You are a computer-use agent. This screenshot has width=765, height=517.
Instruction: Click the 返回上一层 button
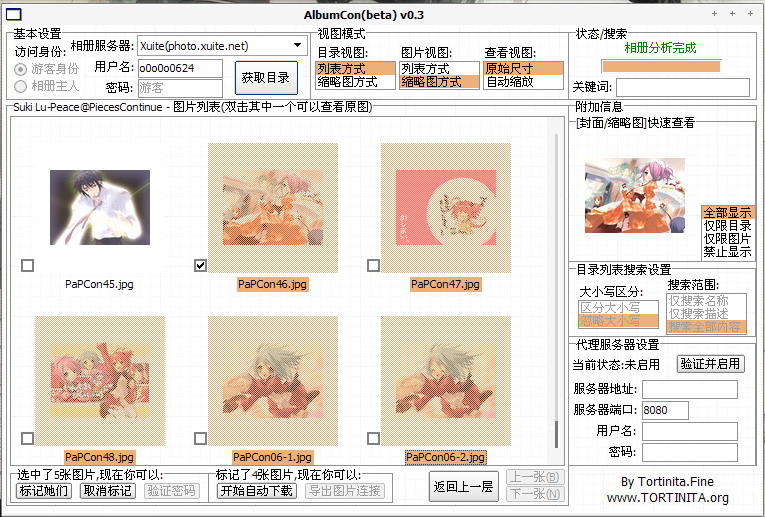[463, 486]
